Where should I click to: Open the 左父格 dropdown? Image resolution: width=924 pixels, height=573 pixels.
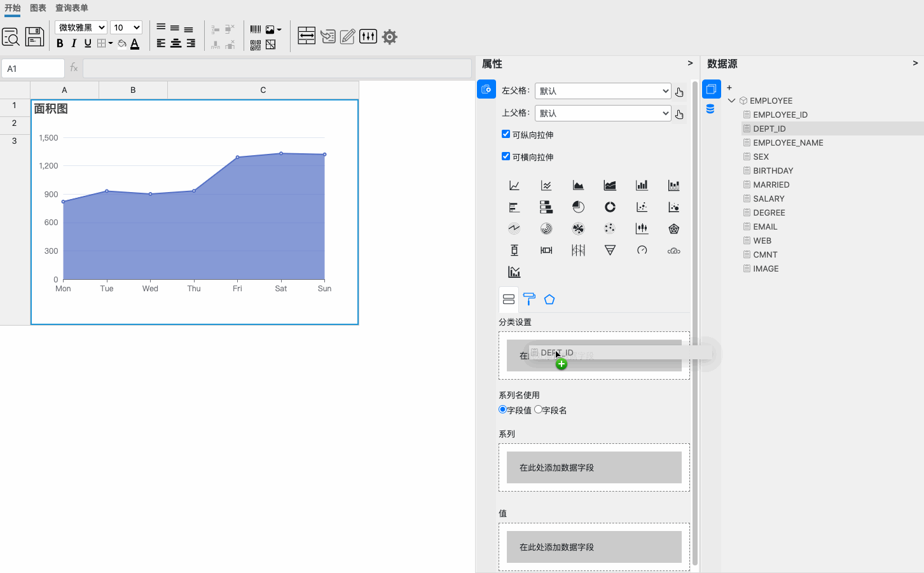603,91
